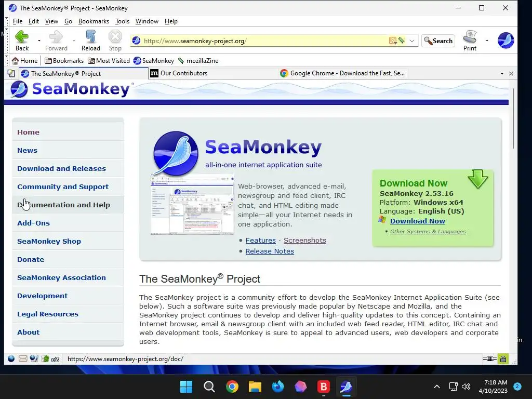Switch to the Our Contributors tab
Image resolution: width=532 pixels, height=399 pixels.
tap(212, 73)
